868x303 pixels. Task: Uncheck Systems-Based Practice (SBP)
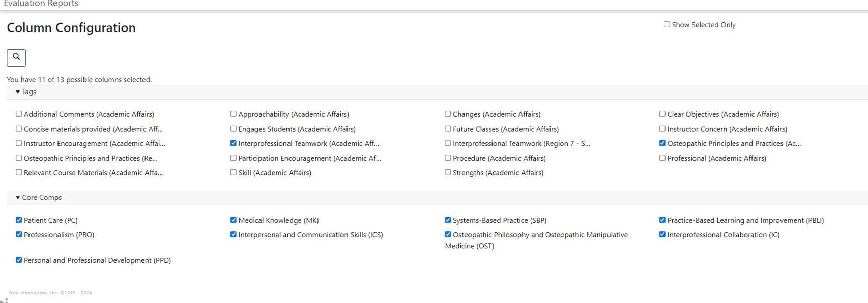click(x=448, y=220)
